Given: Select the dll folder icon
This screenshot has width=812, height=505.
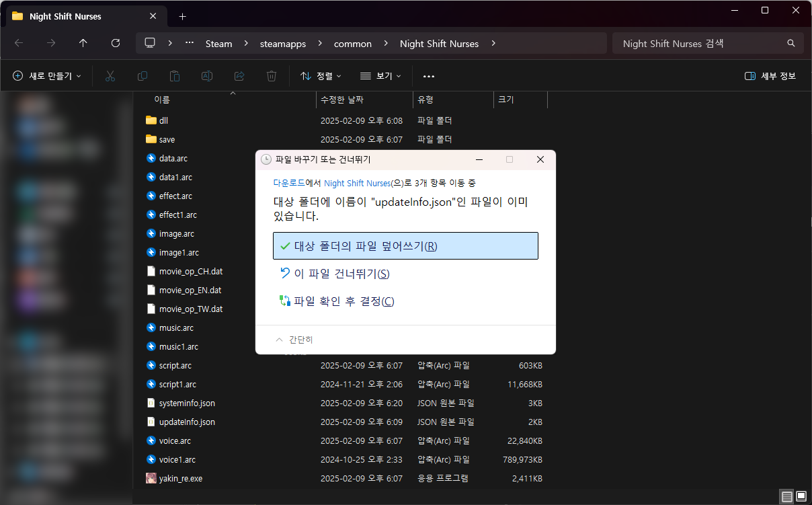Looking at the screenshot, I should 151,120.
